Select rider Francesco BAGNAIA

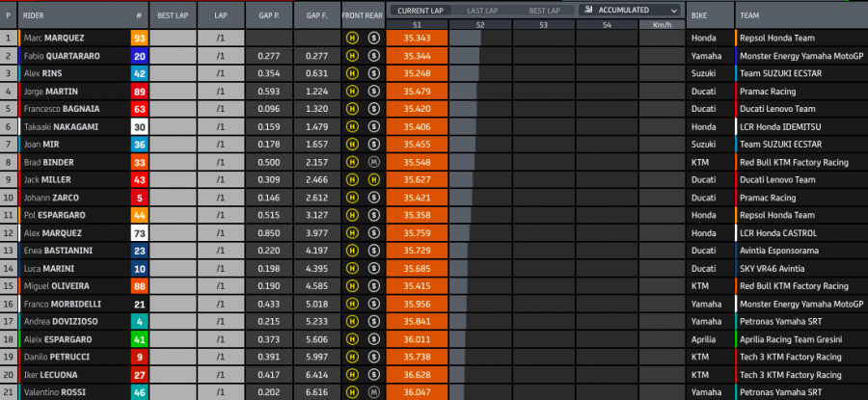[60, 109]
